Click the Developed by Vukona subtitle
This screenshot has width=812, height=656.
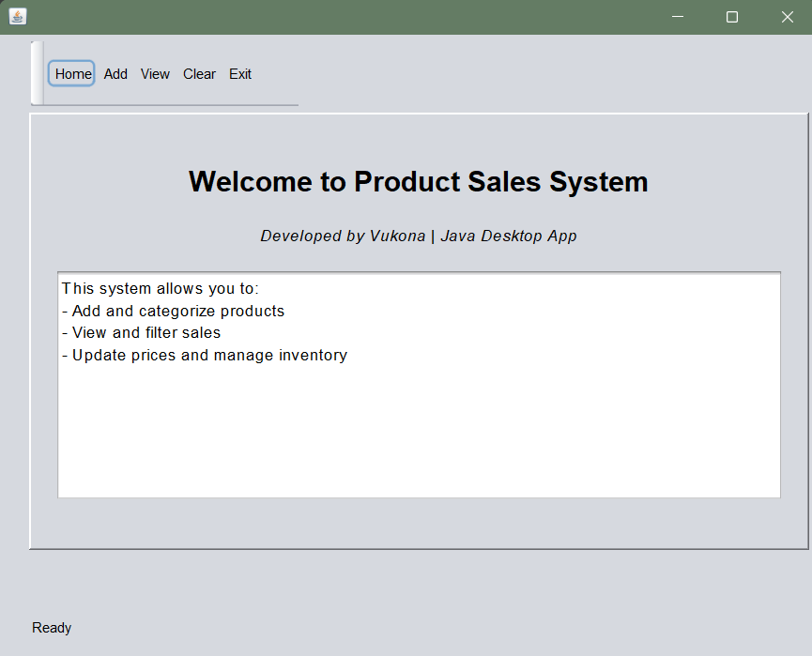(418, 236)
